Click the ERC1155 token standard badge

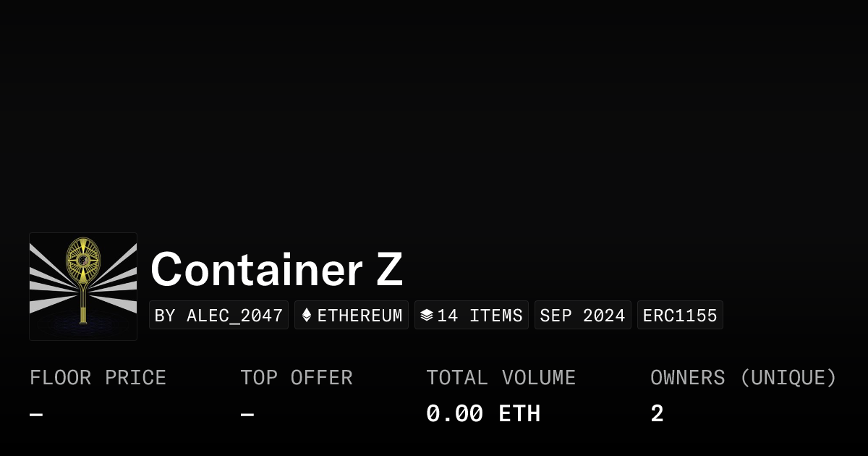click(680, 316)
